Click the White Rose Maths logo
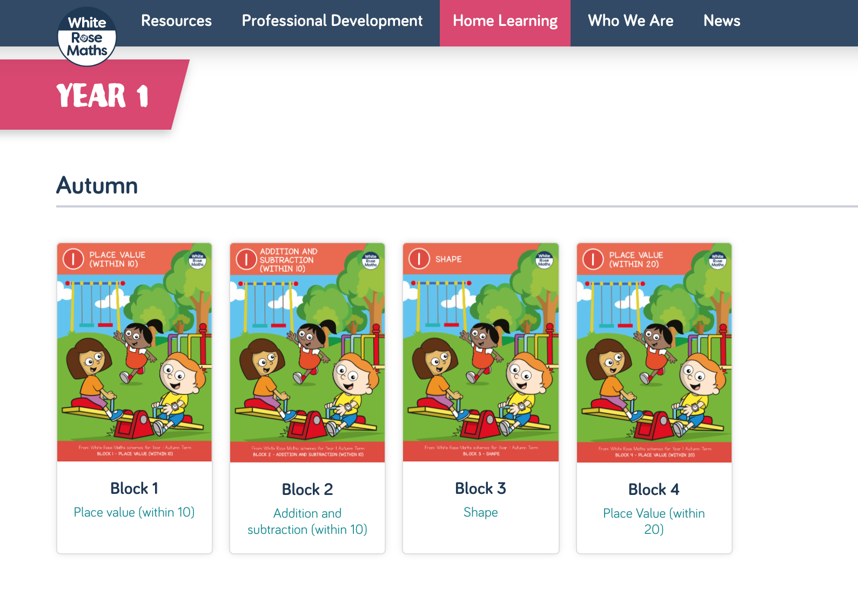The height and width of the screenshot is (616, 858). pyautogui.click(x=87, y=36)
